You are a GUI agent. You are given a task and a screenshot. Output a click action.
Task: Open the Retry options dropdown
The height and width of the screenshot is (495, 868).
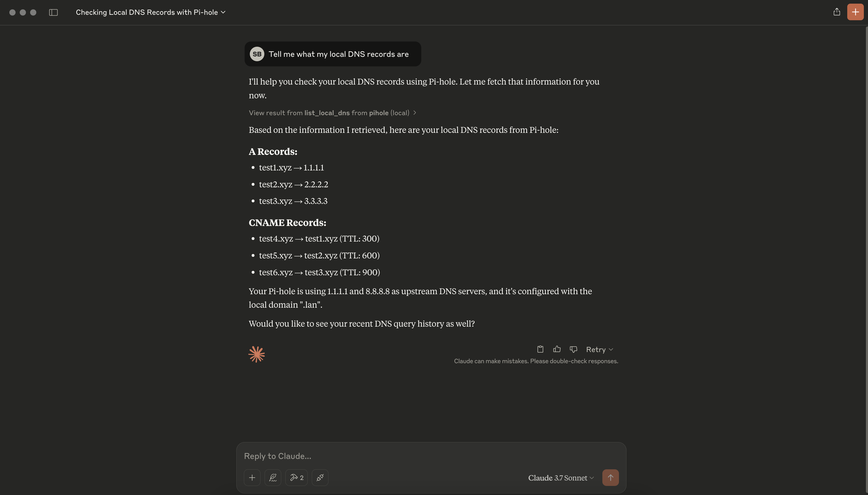(x=599, y=349)
